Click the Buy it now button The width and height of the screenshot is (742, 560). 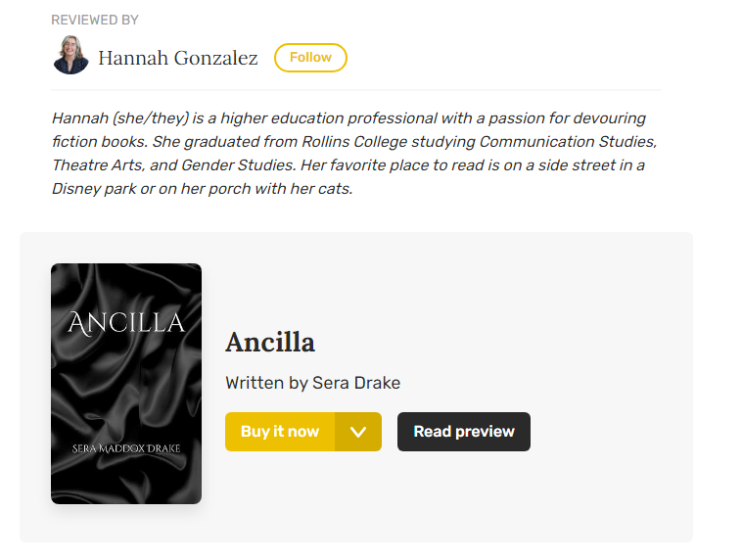280,431
